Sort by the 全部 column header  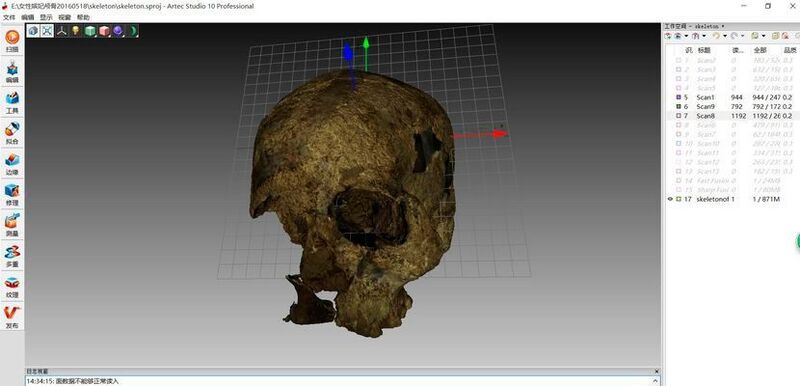coord(760,50)
